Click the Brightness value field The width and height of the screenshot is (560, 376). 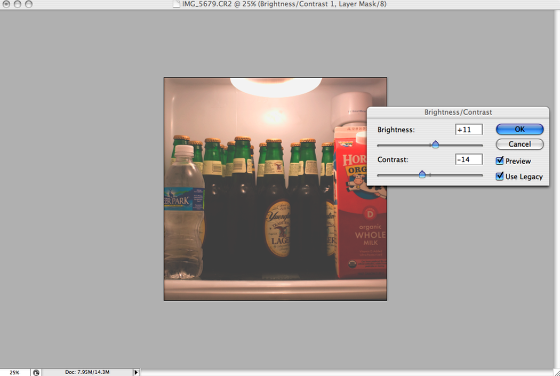469,129
